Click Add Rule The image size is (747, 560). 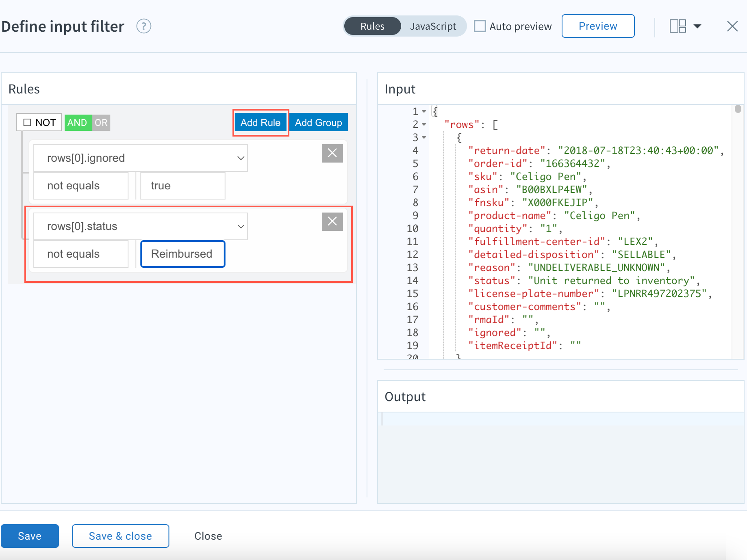261,122
